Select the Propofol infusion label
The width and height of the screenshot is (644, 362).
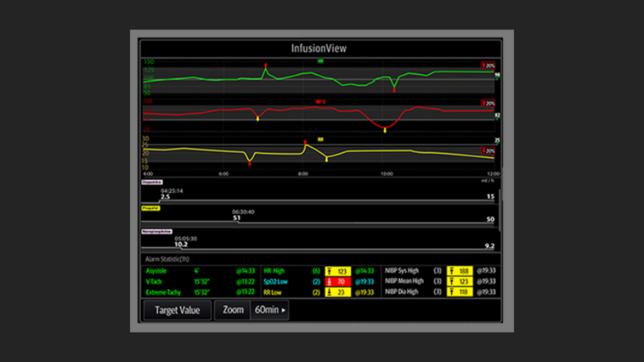click(150, 209)
